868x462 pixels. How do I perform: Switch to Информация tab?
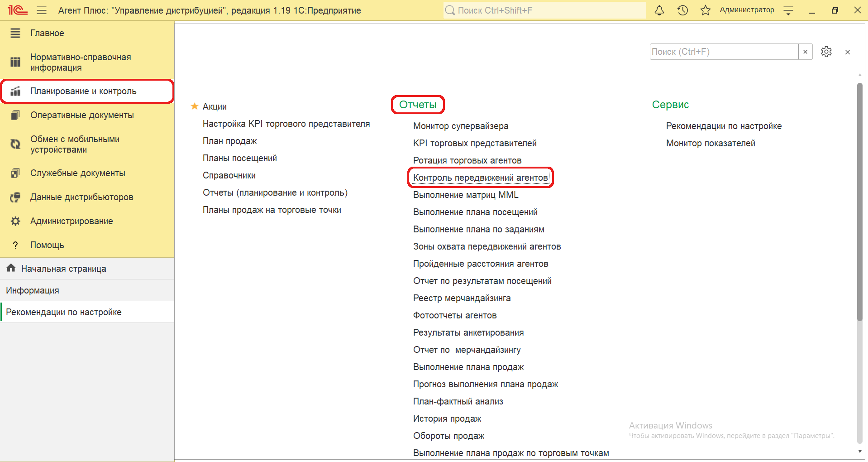87,290
